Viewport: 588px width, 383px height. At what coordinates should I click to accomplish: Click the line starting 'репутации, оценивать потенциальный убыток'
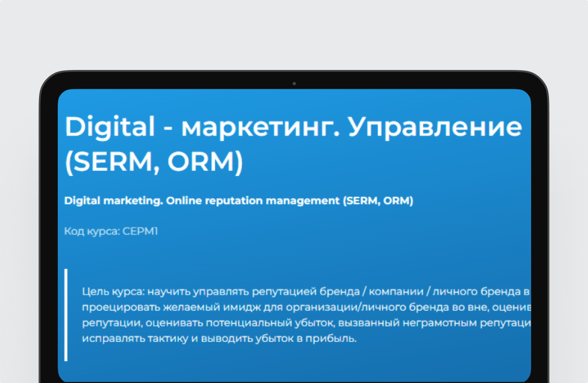tap(307, 323)
